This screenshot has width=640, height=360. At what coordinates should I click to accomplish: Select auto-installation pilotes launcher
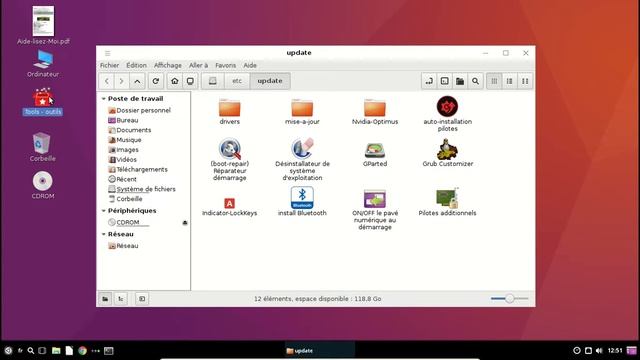pos(447,114)
